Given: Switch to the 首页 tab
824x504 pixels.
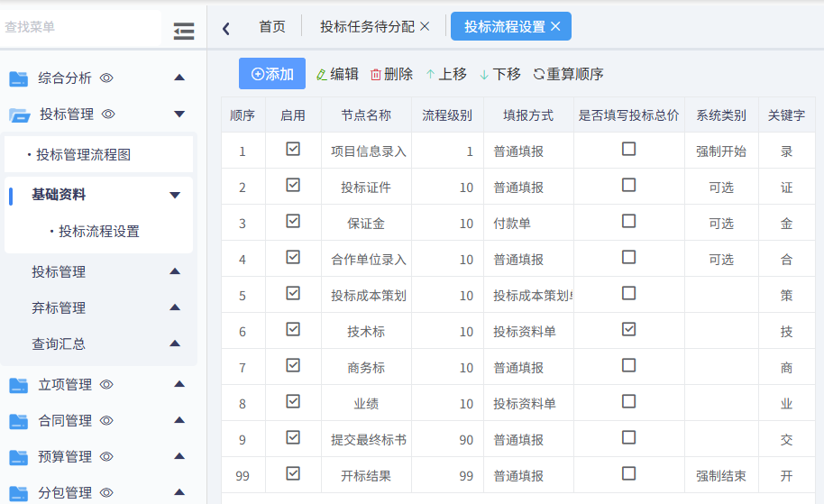Looking at the screenshot, I should [271, 27].
